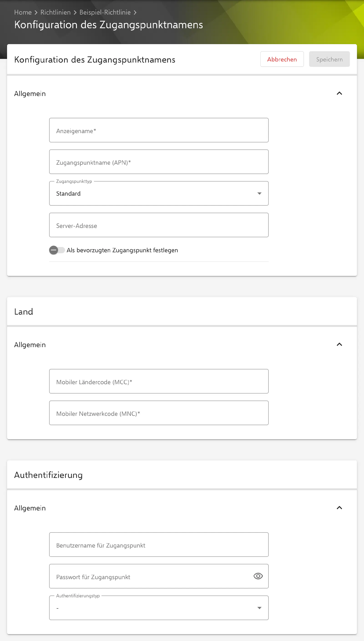Click the Zugangspunktname (APN) field
The width and height of the screenshot is (364, 641).
(x=159, y=162)
